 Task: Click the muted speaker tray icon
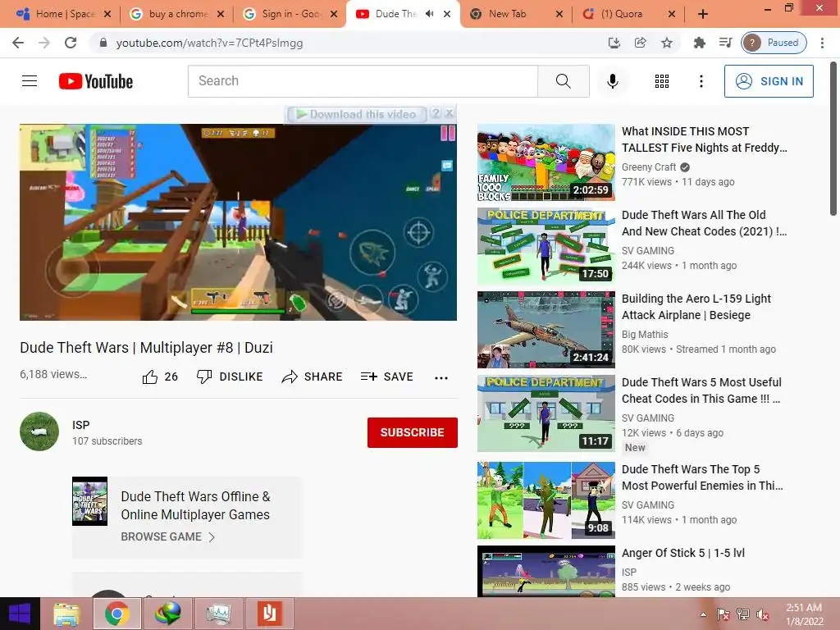tap(763, 614)
